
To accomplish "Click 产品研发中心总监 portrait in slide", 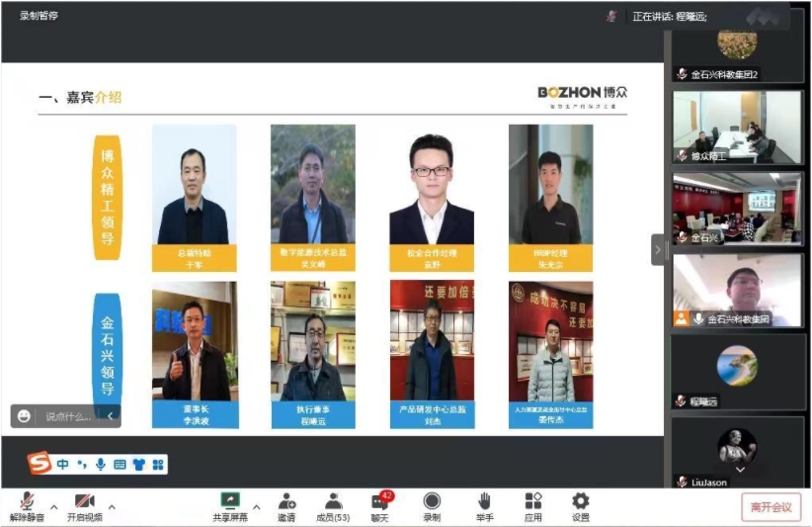I will (x=432, y=341).
